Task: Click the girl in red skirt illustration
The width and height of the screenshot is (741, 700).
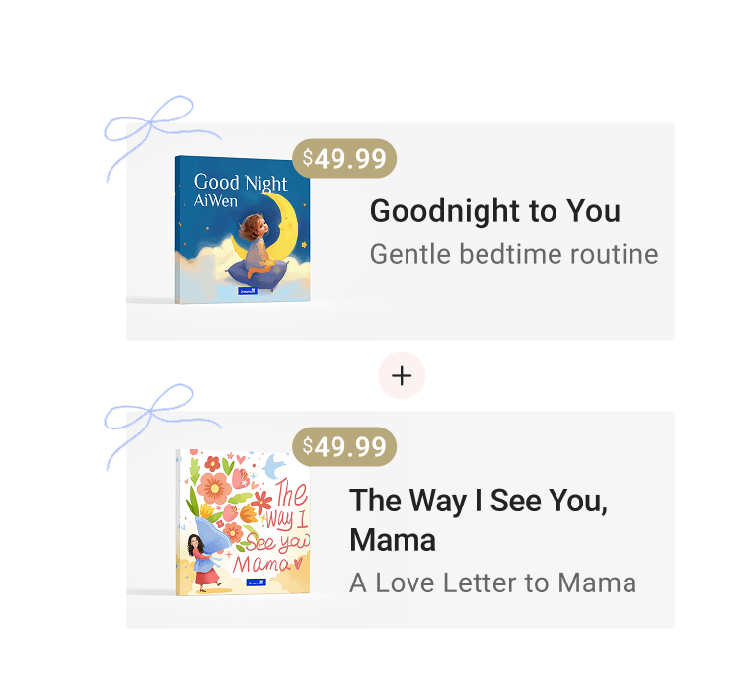Action: pos(204,563)
